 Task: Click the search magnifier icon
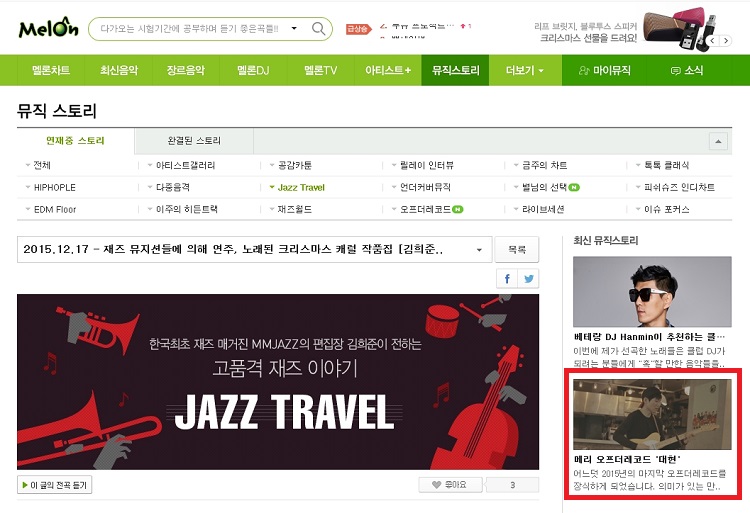(x=318, y=29)
